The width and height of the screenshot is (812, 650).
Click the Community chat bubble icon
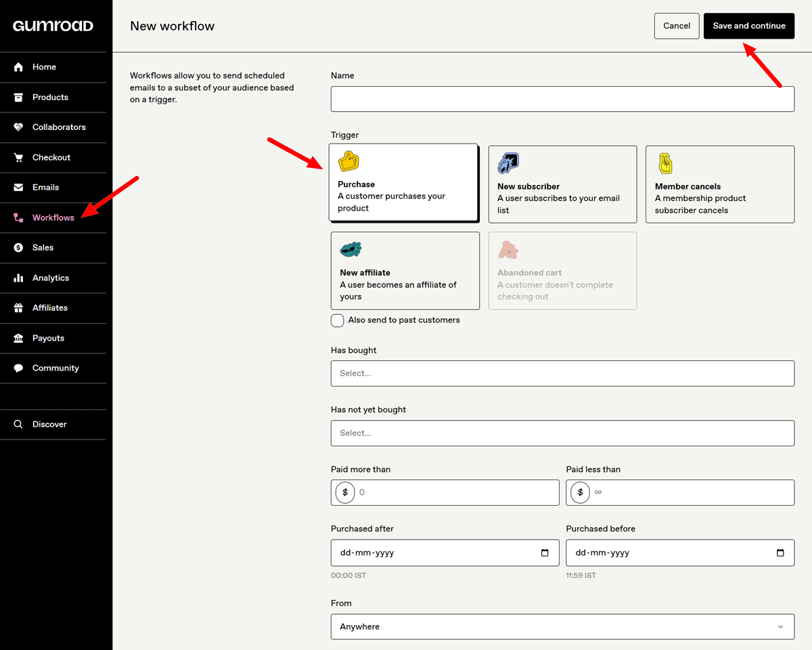(x=18, y=368)
